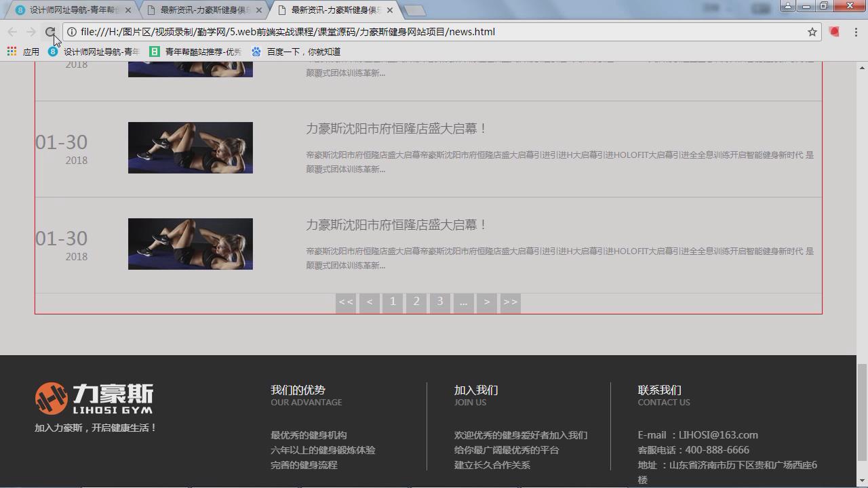This screenshot has width=868, height=488.
Task: Open the 百度一下，你就知道 bookmark
Action: (x=296, y=52)
